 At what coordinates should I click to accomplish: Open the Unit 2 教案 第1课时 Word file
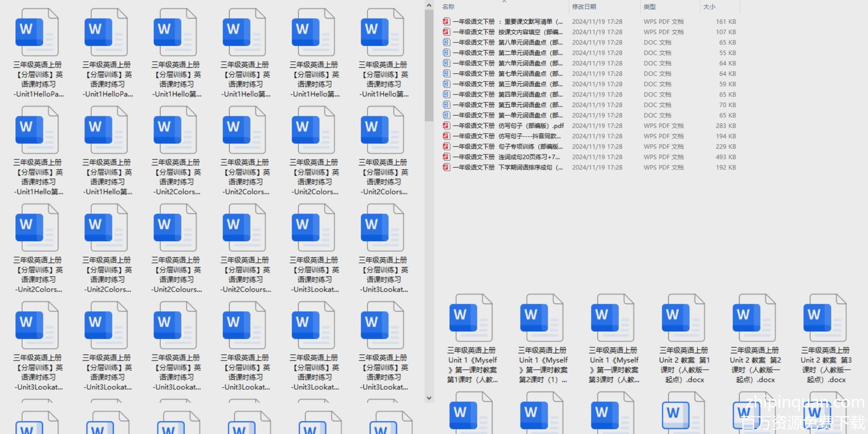coord(683,318)
